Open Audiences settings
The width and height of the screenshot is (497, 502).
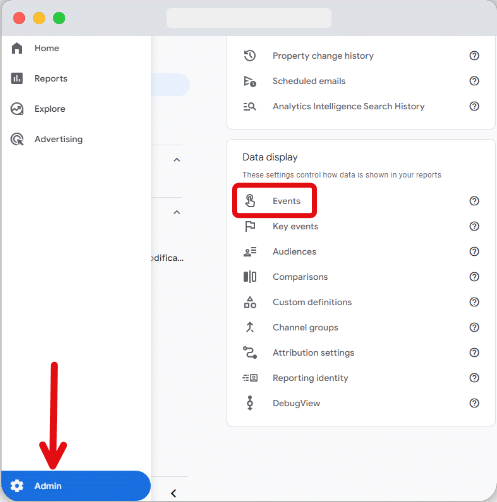pyautogui.click(x=294, y=252)
